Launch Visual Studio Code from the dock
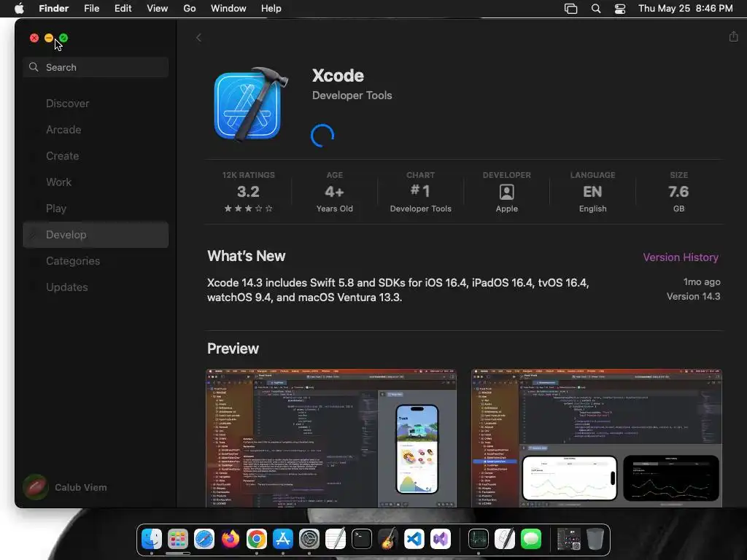747x560 pixels. click(x=414, y=539)
